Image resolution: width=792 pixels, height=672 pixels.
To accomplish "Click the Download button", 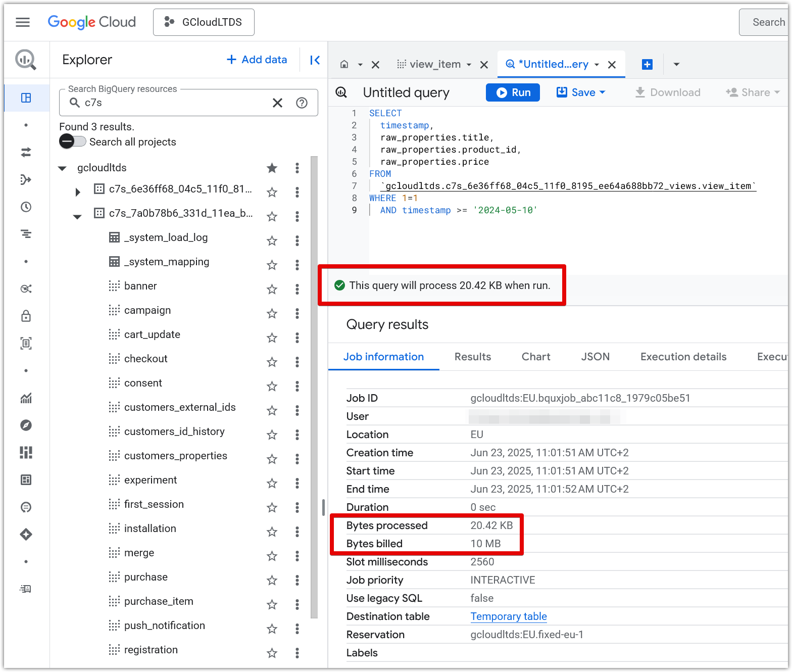I will [667, 92].
